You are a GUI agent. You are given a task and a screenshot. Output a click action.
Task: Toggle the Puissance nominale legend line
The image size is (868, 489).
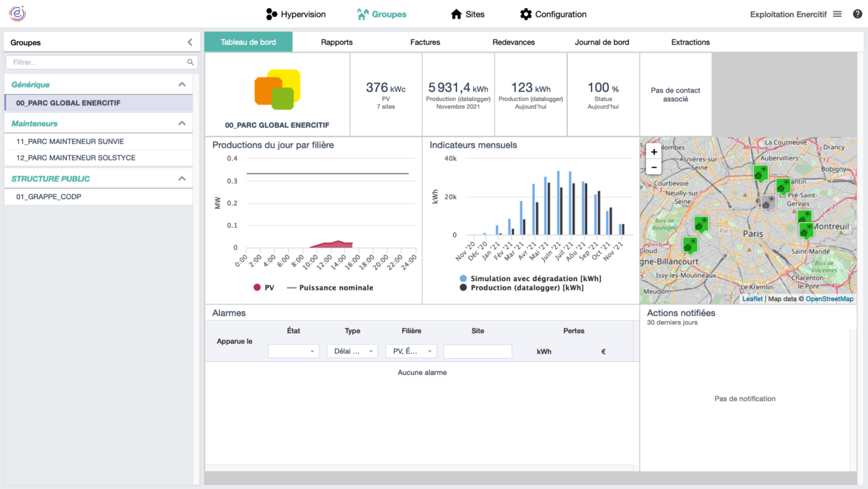tap(330, 288)
